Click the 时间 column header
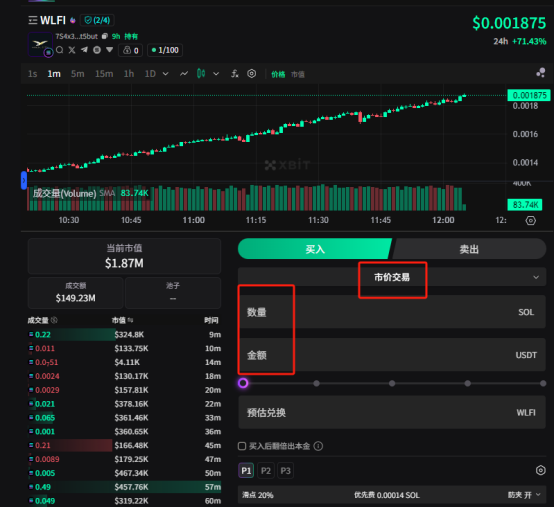The height and width of the screenshot is (508, 554). [211, 320]
